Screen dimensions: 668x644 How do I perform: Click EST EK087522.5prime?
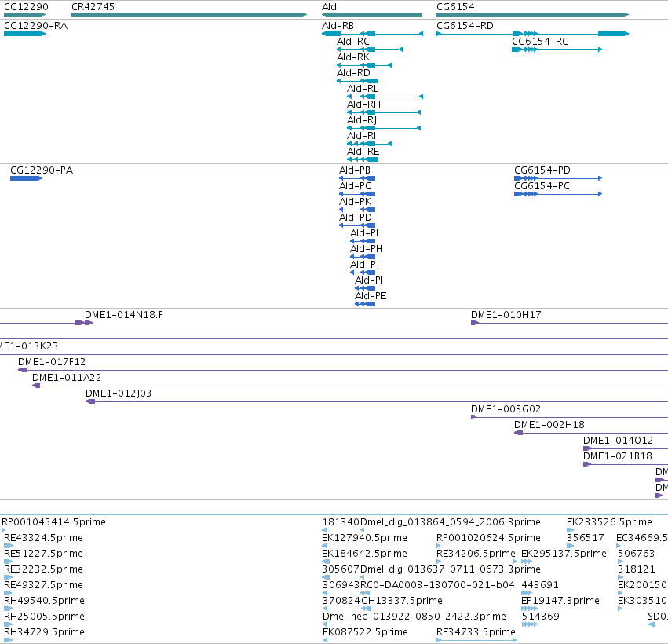click(365, 633)
